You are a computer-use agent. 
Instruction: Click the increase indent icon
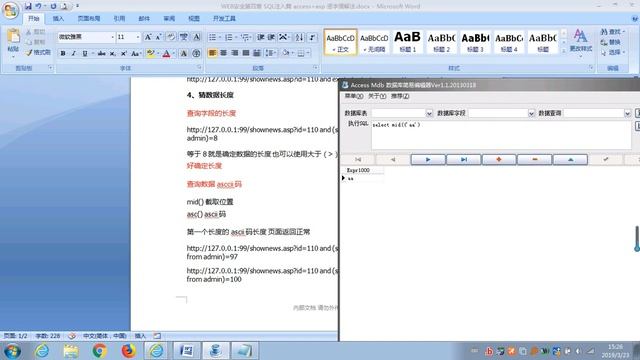(x=271, y=37)
